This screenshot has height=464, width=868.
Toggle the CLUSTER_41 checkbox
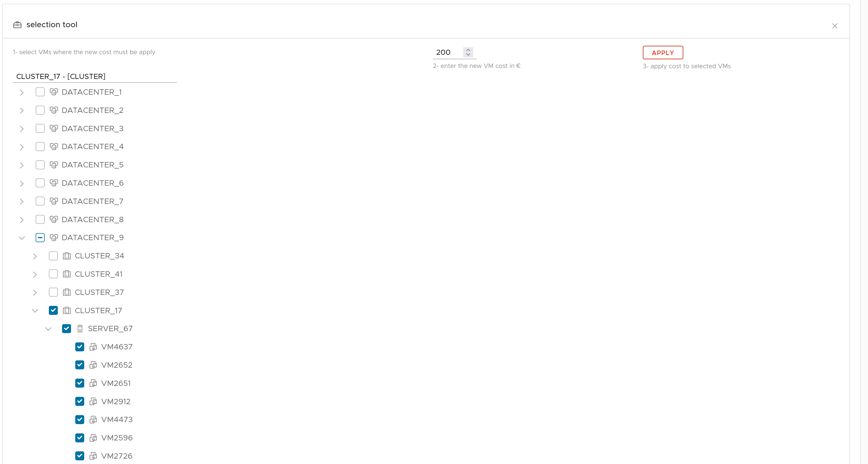pyautogui.click(x=53, y=274)
